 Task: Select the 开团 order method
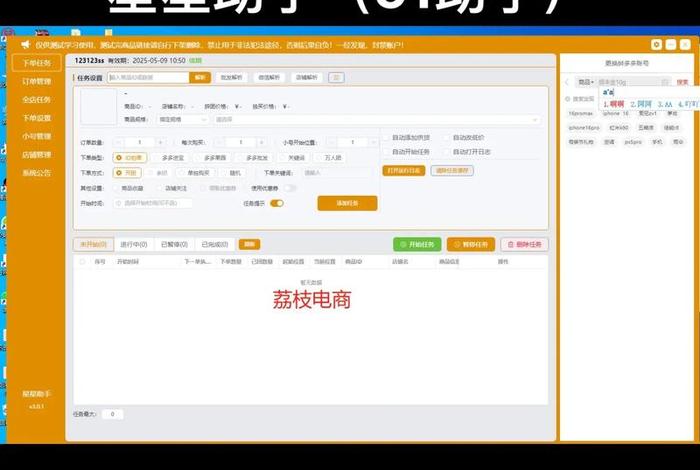coord(127,173)
